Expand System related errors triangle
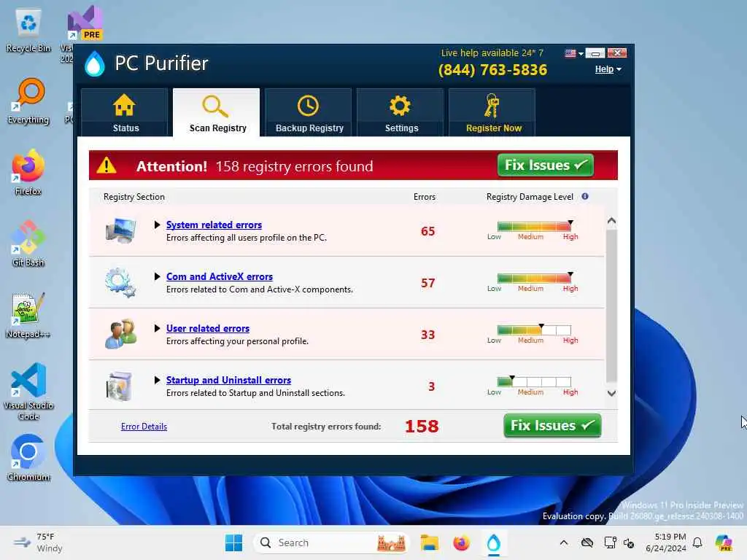The width and height of the screenshot is (747, 560). click(x=158, y=225)
